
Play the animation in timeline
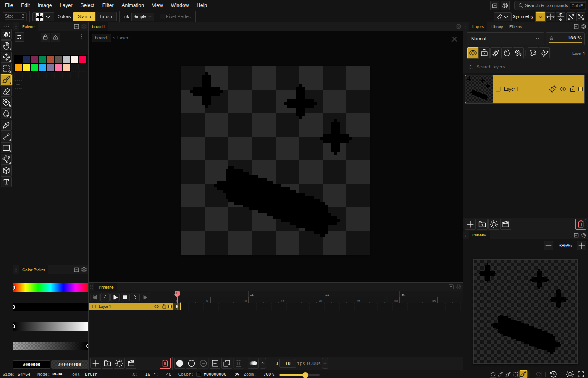coord(115,297)
